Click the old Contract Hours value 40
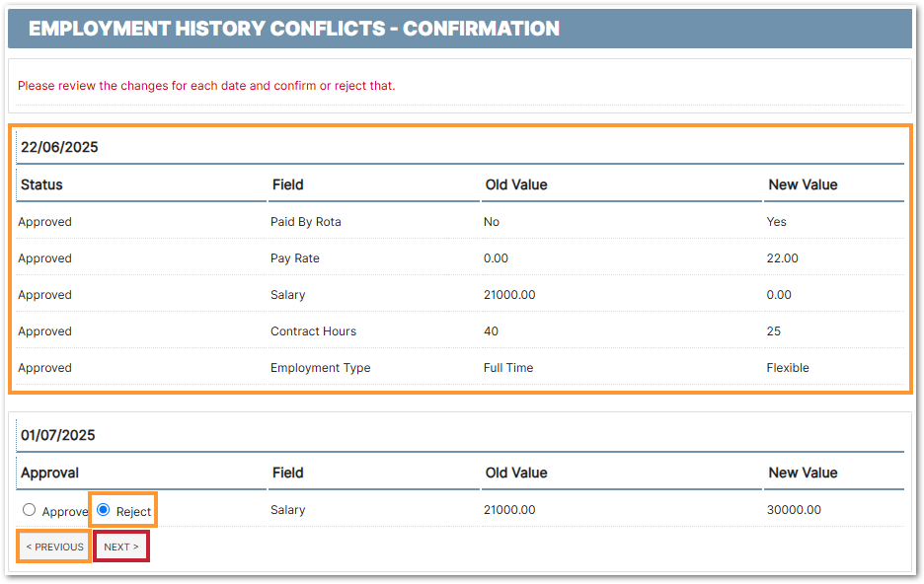The image size is (924, 584). (491, 331)
